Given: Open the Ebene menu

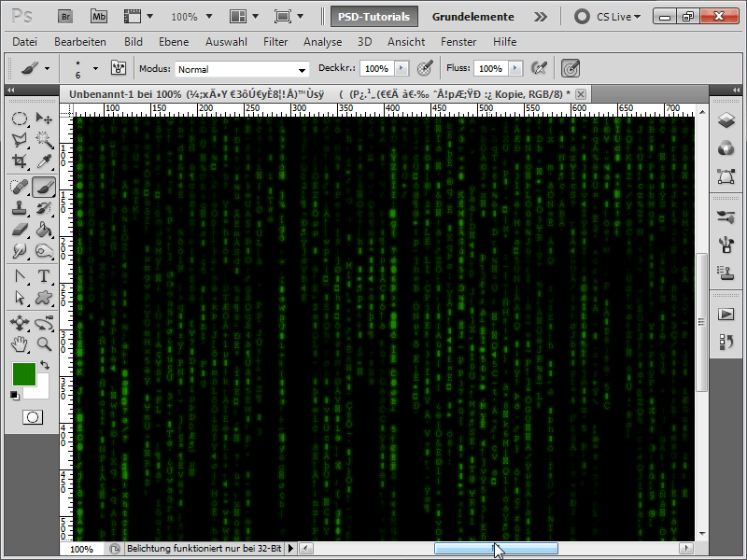Looking at the screenshot, I should pos(174,42).
